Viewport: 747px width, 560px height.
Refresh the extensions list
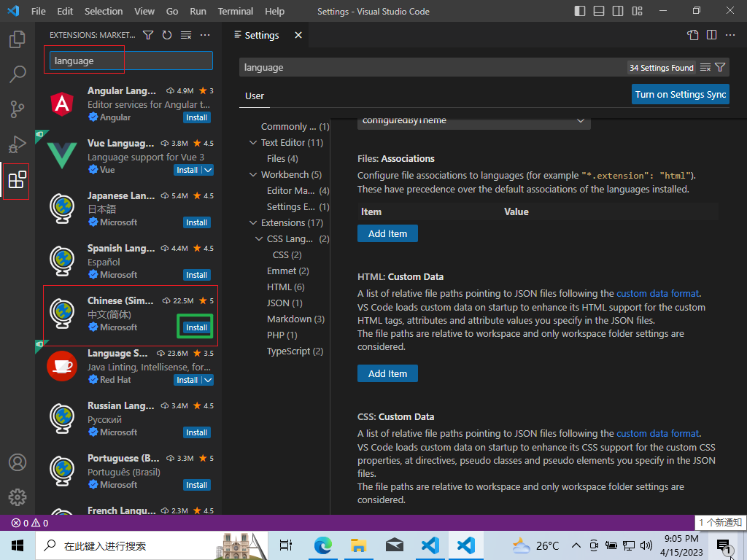tap(167, 35)
